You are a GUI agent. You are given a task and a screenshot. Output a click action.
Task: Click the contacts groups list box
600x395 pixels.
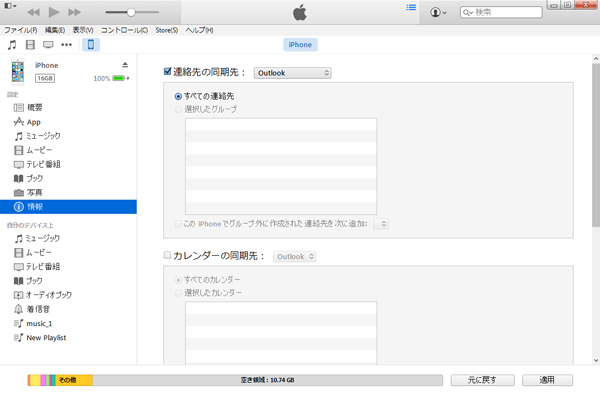[x=281, y=166]
